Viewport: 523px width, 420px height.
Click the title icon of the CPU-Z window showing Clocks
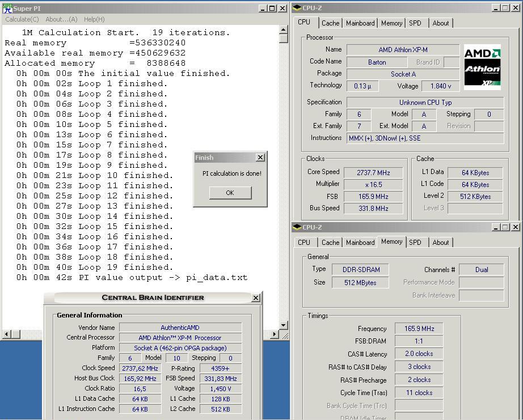pos(297,8)
